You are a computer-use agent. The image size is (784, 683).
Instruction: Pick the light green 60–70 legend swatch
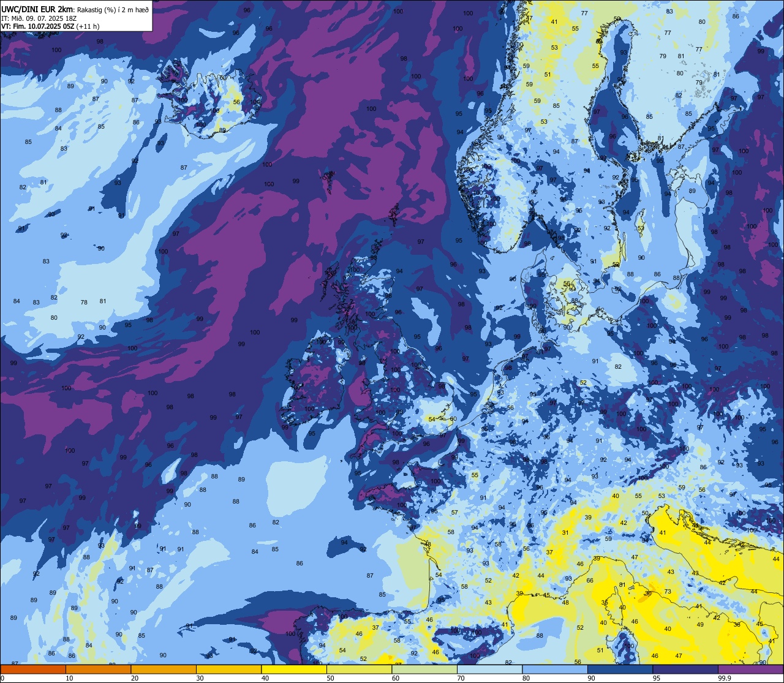coord(424,669)
